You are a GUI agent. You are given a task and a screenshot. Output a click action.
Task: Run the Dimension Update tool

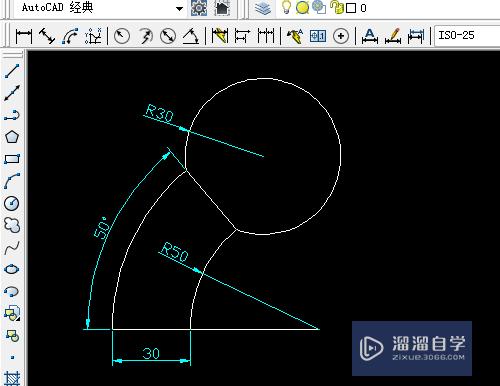416,36
